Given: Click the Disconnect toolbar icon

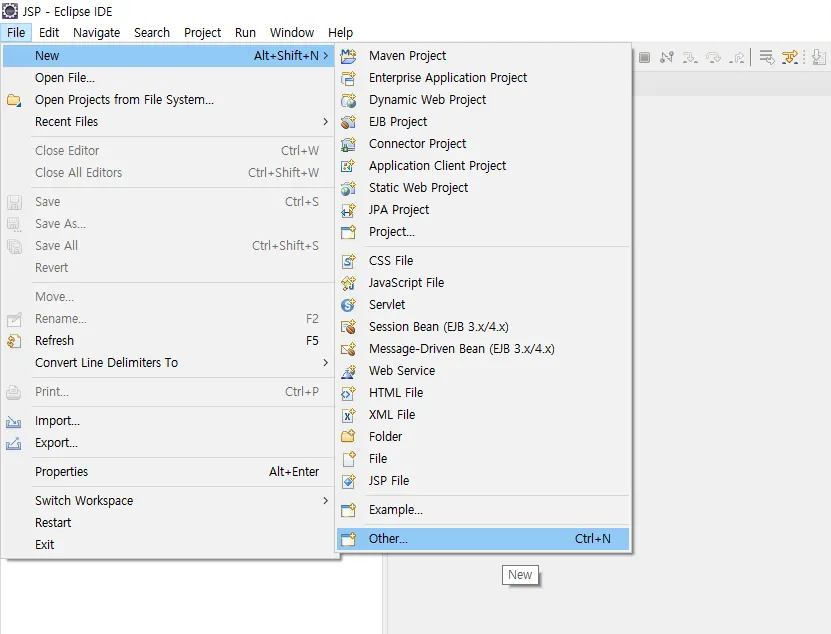Looking at the screenshot, I should pos(667,57).
